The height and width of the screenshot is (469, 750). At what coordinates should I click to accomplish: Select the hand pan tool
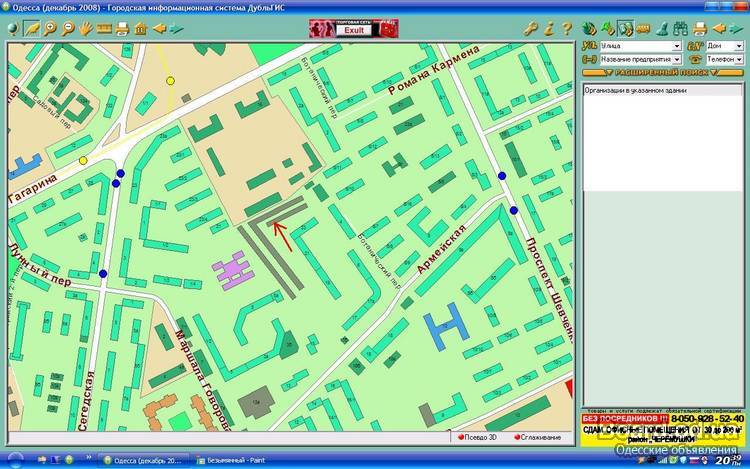coord(87,28)
